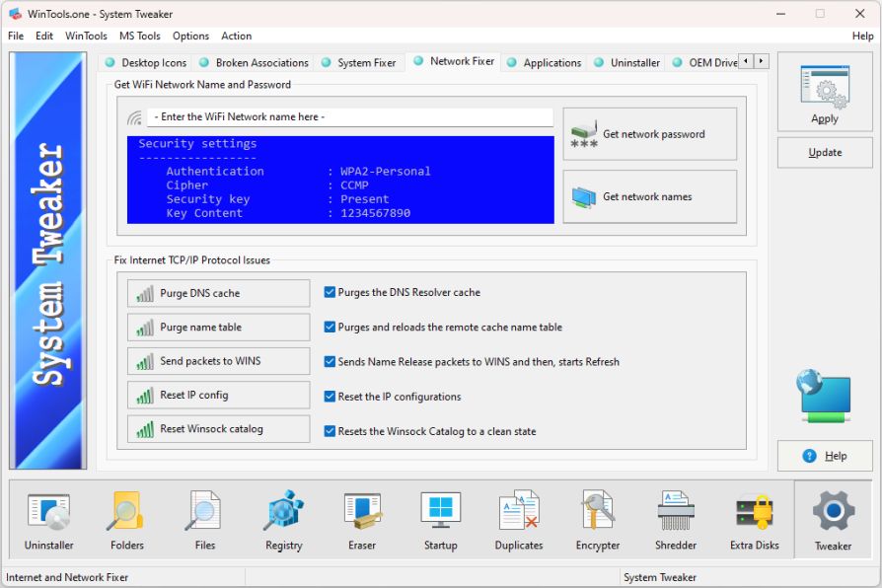Click the Key Content value 1234567890
882x588 pixels.
point(375,213)
